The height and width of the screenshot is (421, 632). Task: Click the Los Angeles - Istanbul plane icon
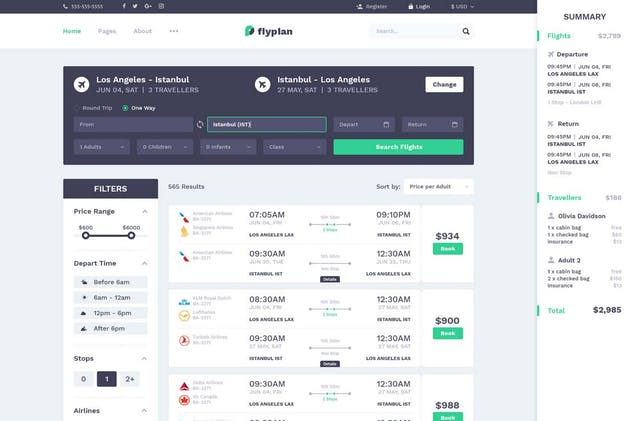coord(81,85)
